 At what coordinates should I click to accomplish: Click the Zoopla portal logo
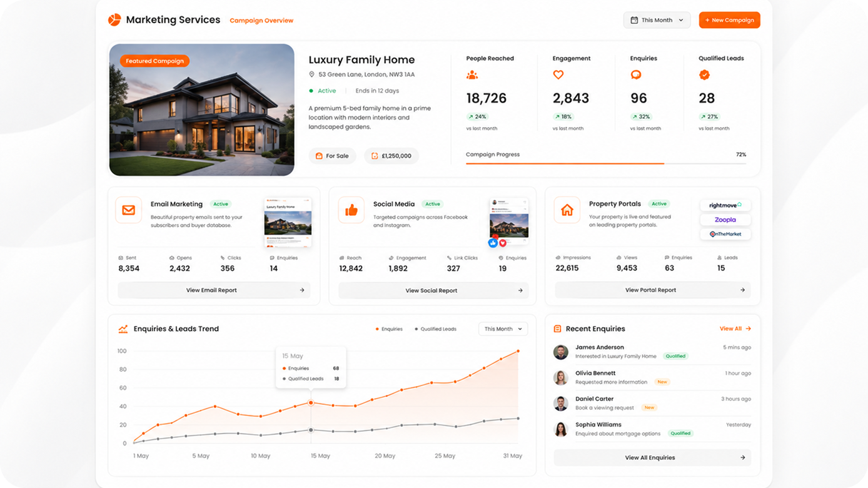tap(725, 220)
